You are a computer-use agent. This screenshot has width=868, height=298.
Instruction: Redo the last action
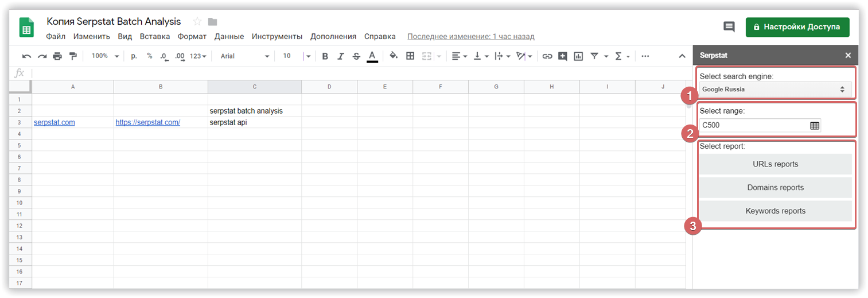(x=42, y=56)
